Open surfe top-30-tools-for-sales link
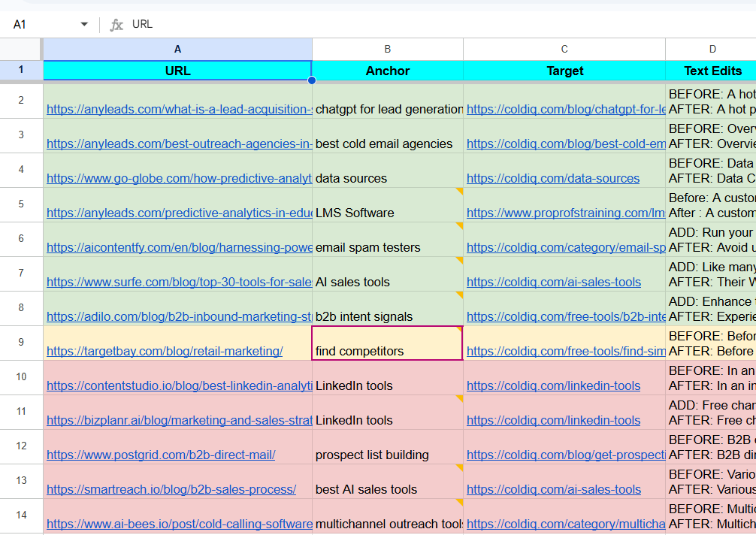Image resolution: width=756 pixels, height=535 pixels. point(179,283)
